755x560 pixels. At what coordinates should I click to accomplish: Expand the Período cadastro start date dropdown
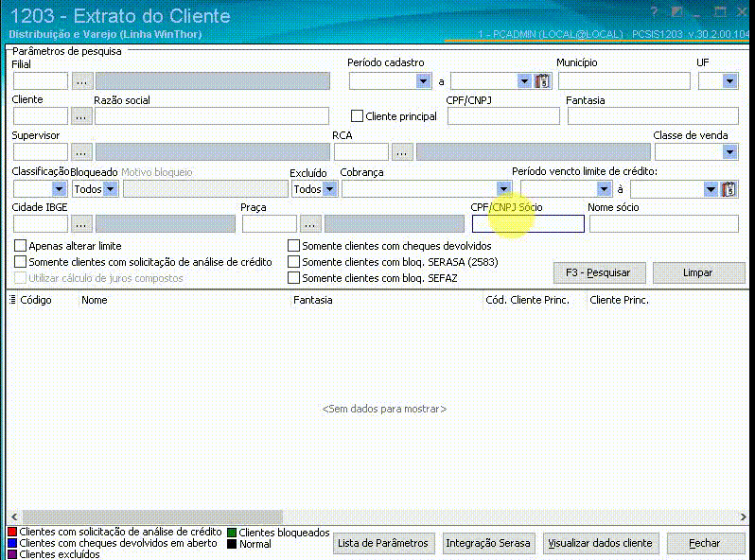click(423, 81)
